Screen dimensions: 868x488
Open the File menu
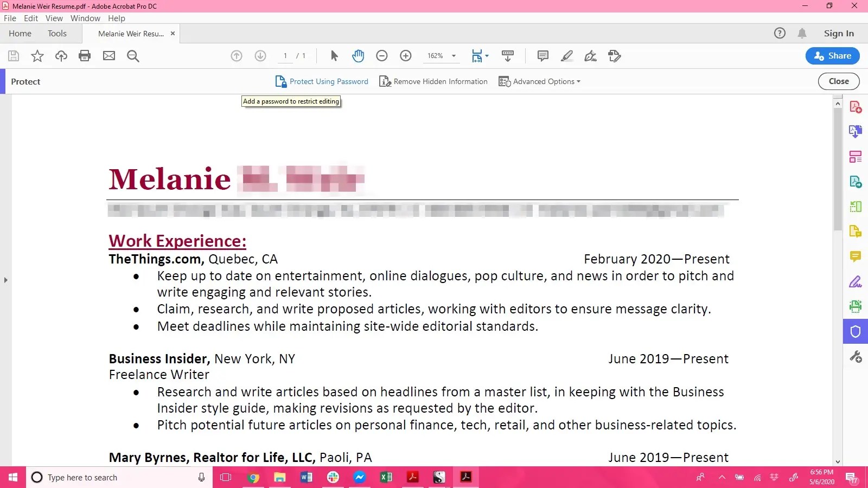(10, 18)
